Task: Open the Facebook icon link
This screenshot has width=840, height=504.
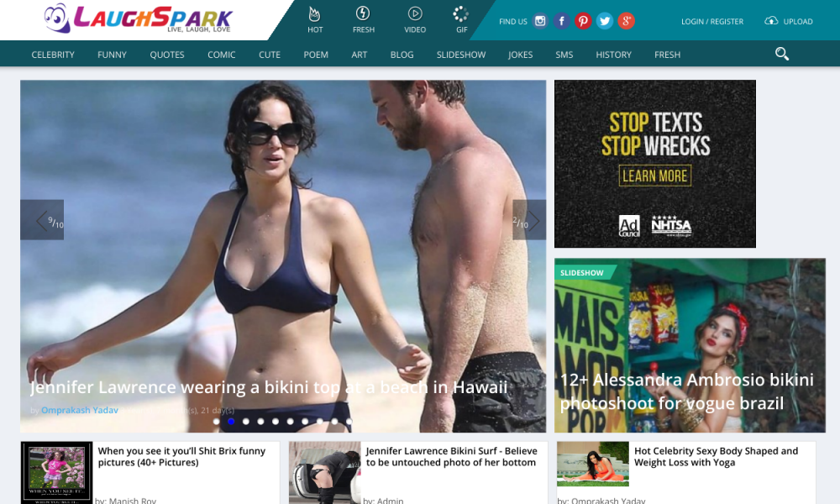Action: pyautogui.click(x=562, y=22)
